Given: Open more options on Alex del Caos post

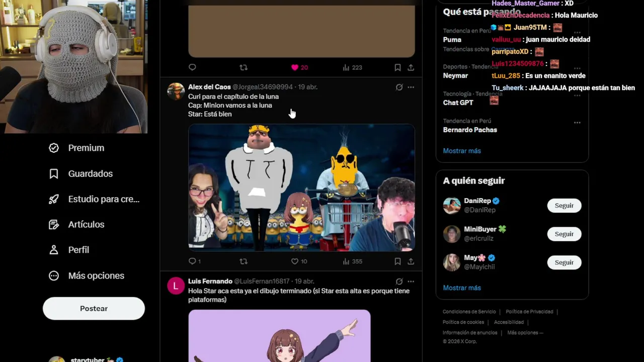Looking at the screenshot, I should [411, 87].
